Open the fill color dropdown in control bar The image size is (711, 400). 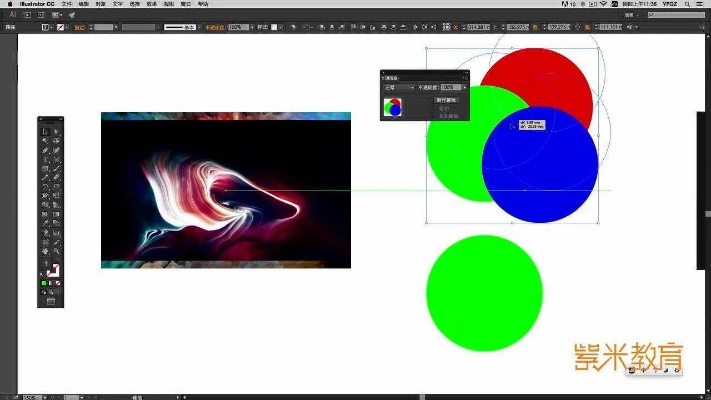pos(52,27)
